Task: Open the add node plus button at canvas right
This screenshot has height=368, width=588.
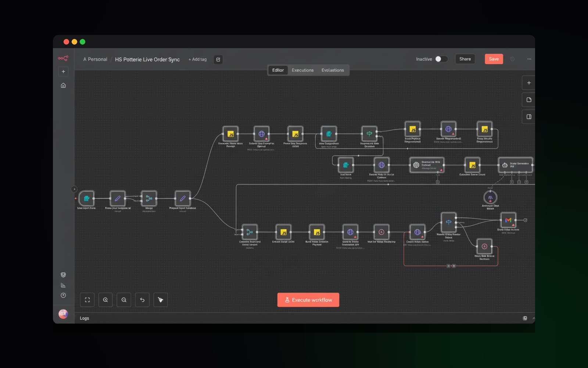Action: (x=529, y=83)
